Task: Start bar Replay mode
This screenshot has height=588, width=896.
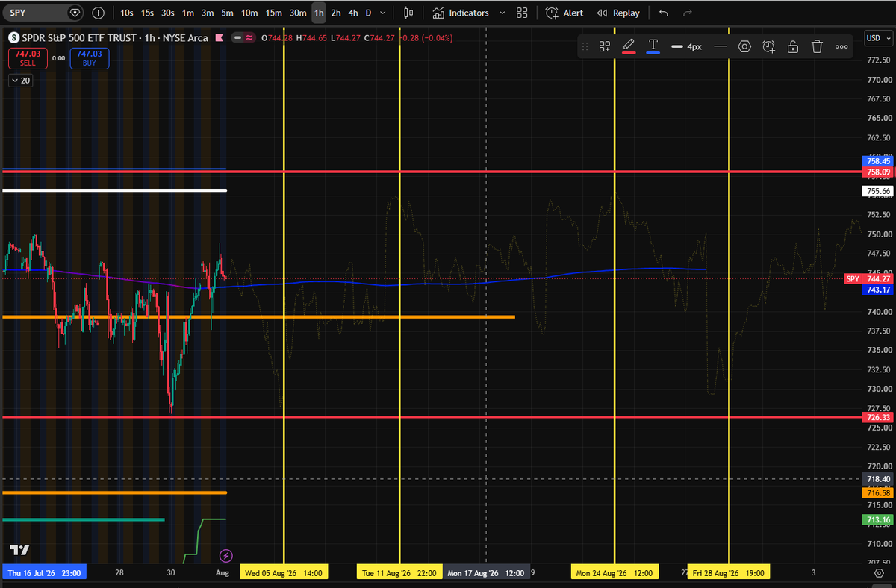Action: click(x=618, y=13)
